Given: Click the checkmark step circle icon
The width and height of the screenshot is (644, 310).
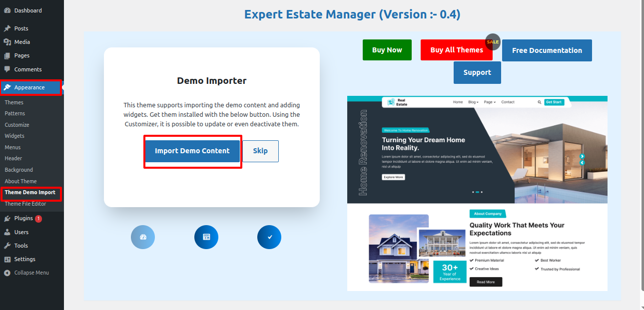Looking at the screenshot, I should (269, 237).
